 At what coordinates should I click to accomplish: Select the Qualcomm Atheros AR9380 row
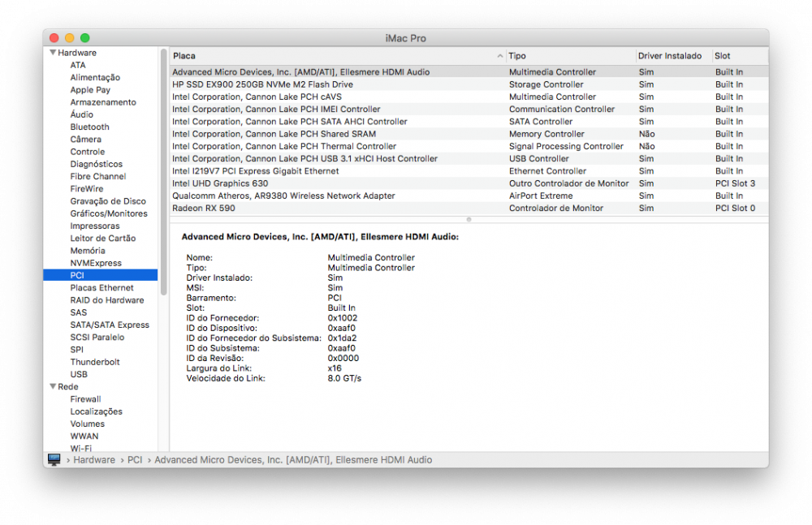tap(469, 196)
